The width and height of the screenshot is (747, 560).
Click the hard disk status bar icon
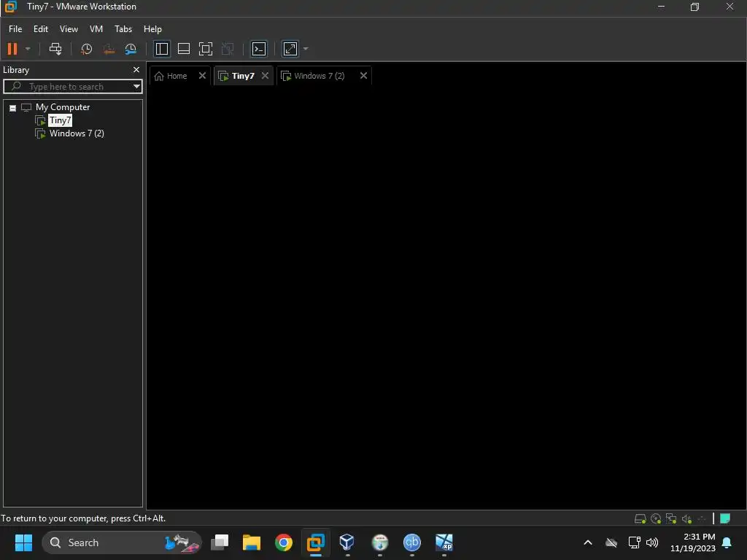[640, 518]
